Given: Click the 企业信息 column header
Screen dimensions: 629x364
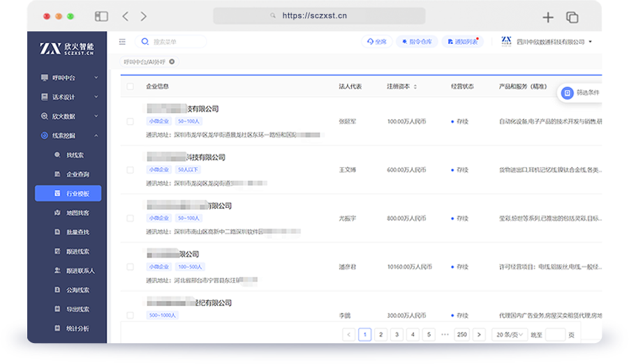Looking at the screenshot, I should 157,86.
